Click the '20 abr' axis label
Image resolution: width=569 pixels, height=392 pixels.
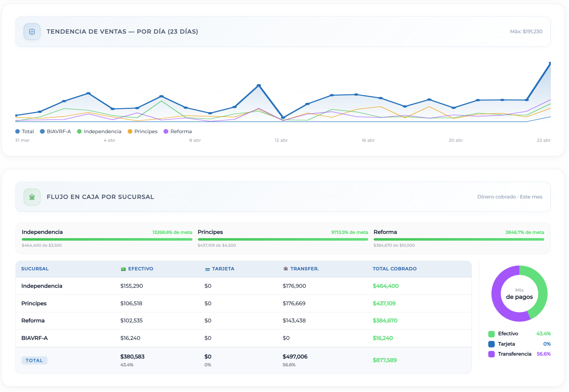[456, 140]
